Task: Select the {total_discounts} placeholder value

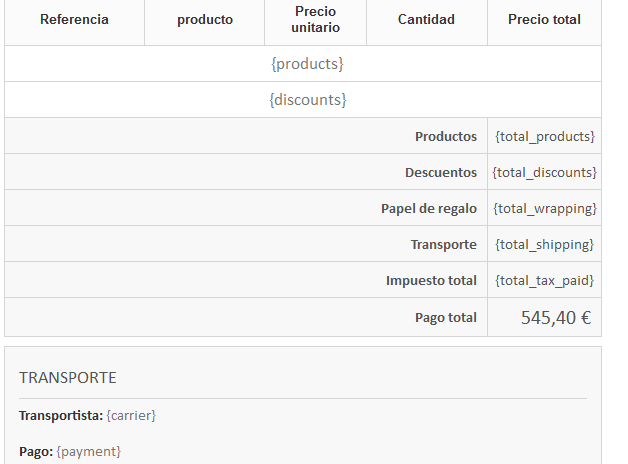Action: point(545,172)
